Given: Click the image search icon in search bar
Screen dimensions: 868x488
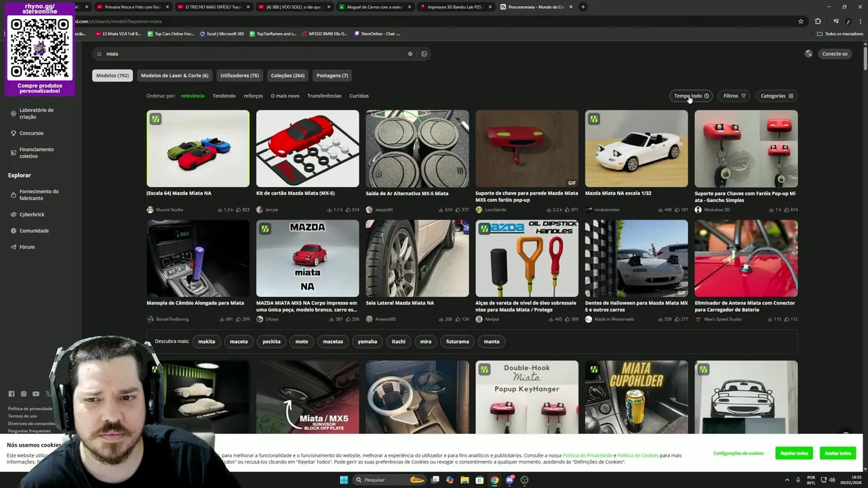Looking at the screenshot, I should coord(424,54).
